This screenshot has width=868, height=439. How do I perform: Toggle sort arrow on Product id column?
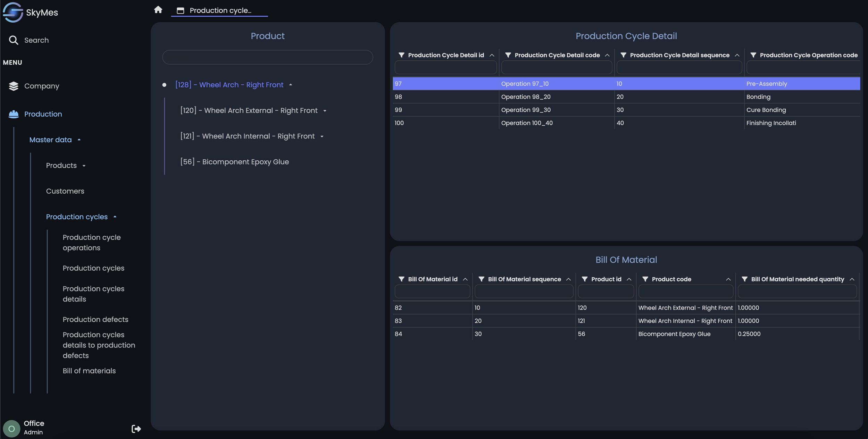click(x=629, y=280)
